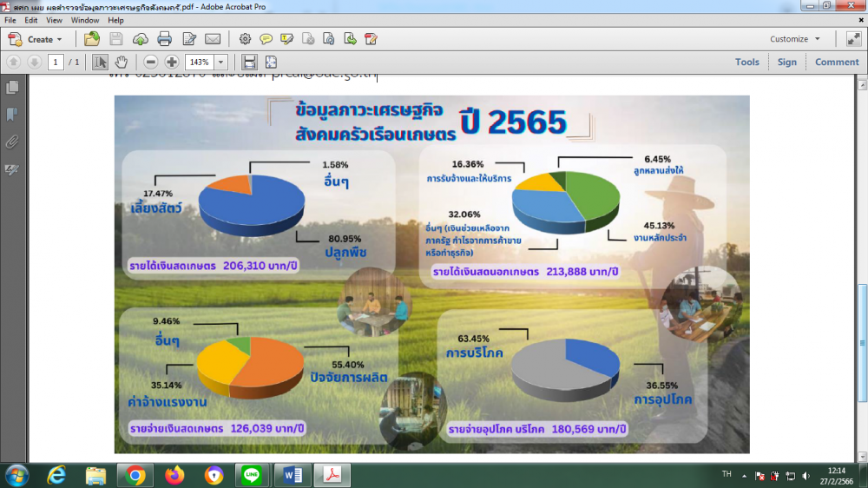Activate the Select text cursor tool
The image size is (868, 488).
[x=100, y=62]
